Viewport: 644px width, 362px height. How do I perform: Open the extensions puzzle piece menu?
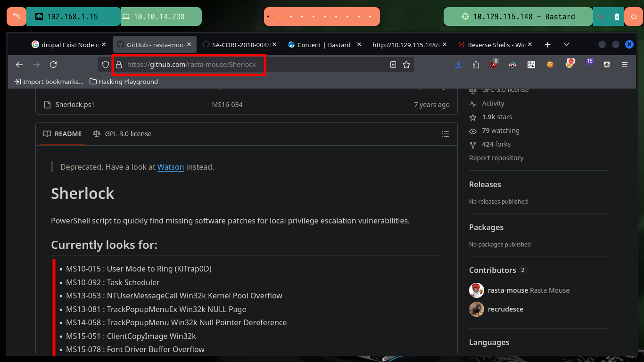pos(476,65)
